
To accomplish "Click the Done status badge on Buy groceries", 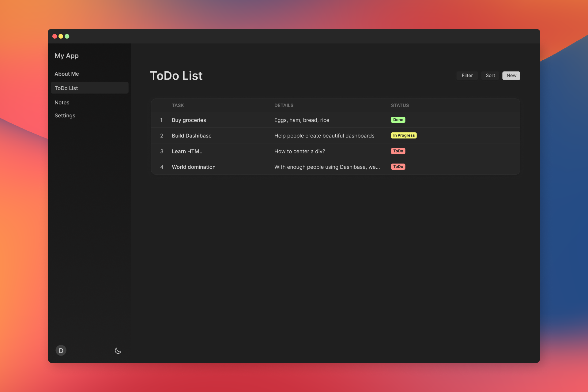I will [x=398, y=119].
